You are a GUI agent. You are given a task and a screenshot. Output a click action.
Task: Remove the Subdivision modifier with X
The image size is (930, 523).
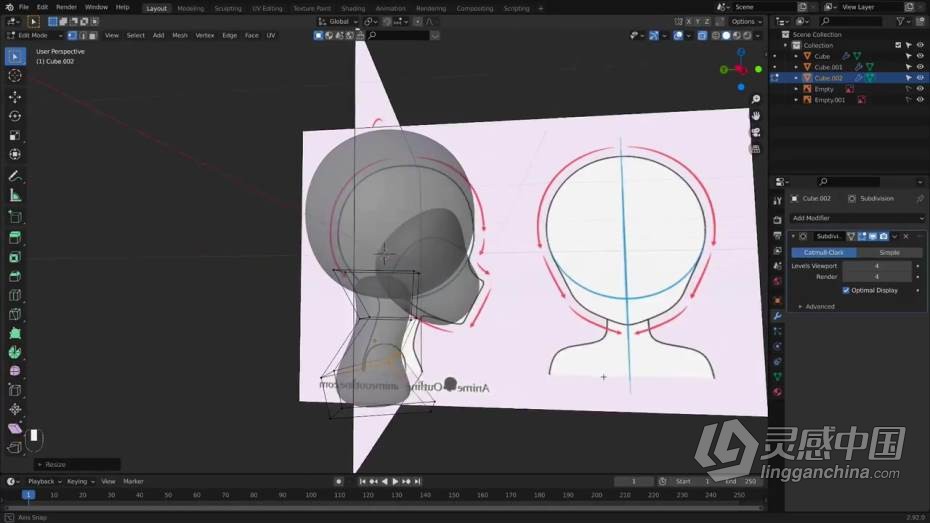[x=906, y=237]
